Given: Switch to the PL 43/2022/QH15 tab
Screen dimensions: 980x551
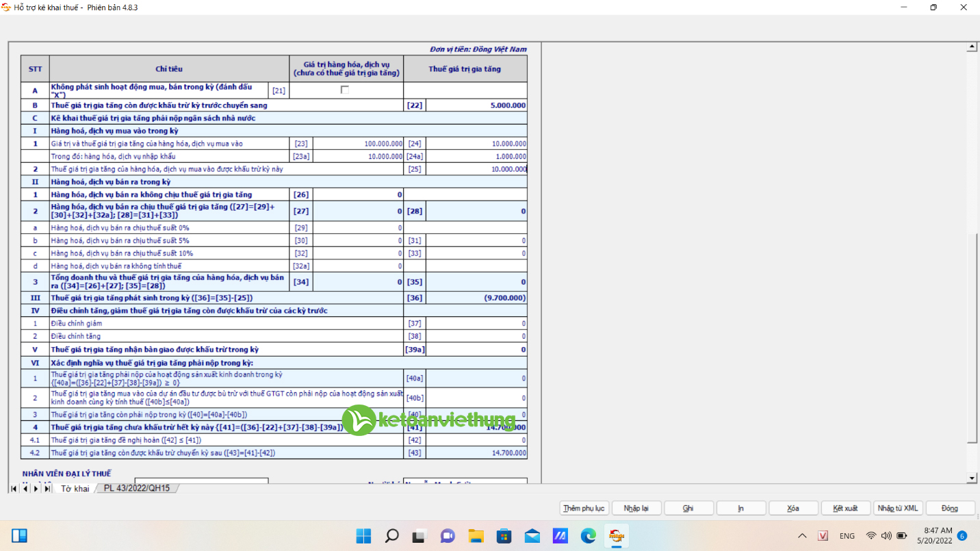Looking at the screenshot, I should click(136, 489).
